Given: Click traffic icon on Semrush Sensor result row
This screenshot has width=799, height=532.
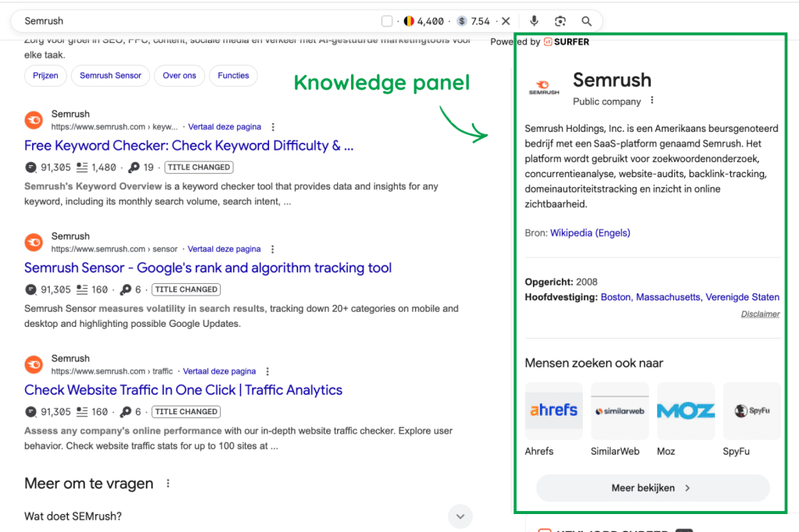Looking at the screenshot, I should tap(30, 289).
